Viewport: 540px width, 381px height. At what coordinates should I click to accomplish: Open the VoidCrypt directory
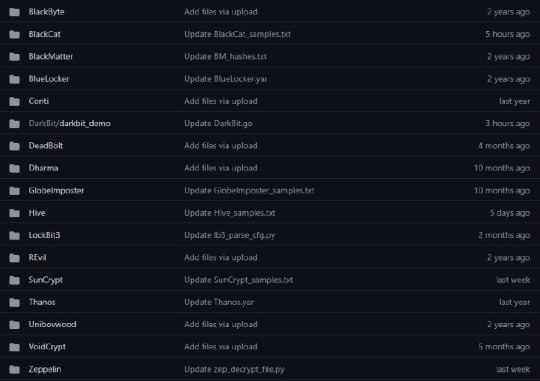(47, 347)
